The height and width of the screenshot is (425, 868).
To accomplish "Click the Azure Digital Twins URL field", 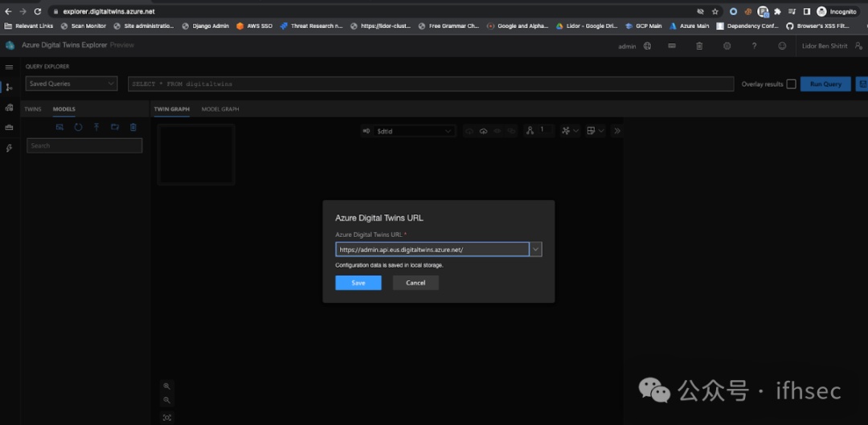I will [432, 250].
